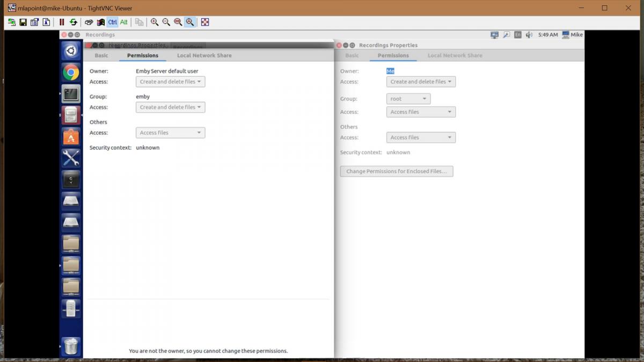Expand owner Access dropdown under Emby Server default user
Image resolution: width=644 pixels, height=362 pixels.
pos(171,82)
